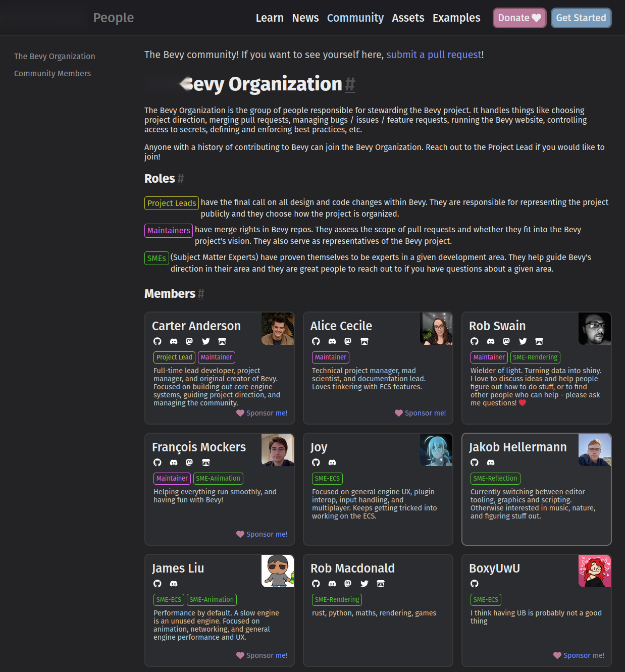Click the Get Started button
The image size is (625, 672).
(x=581, y=18)
